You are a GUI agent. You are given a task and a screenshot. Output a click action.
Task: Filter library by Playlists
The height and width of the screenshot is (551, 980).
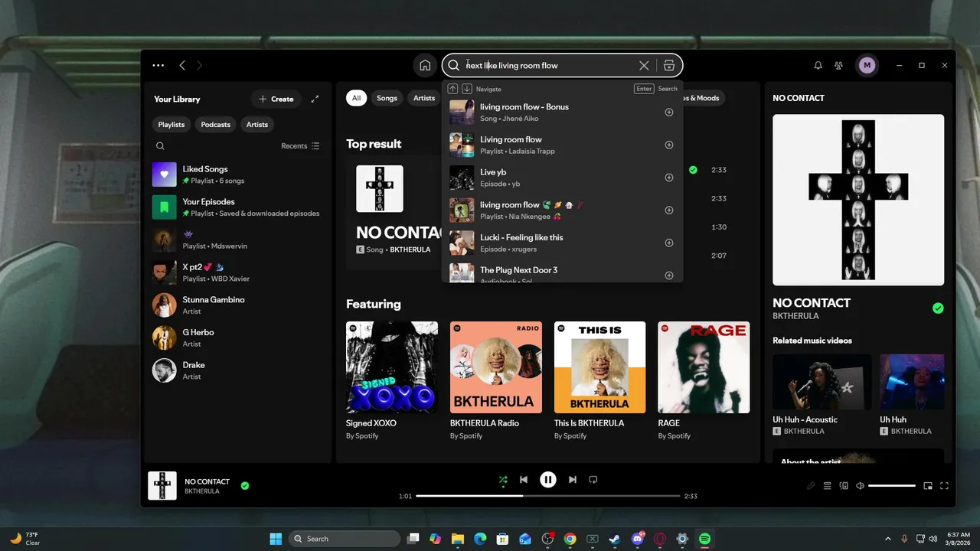(x=171, y=125)
